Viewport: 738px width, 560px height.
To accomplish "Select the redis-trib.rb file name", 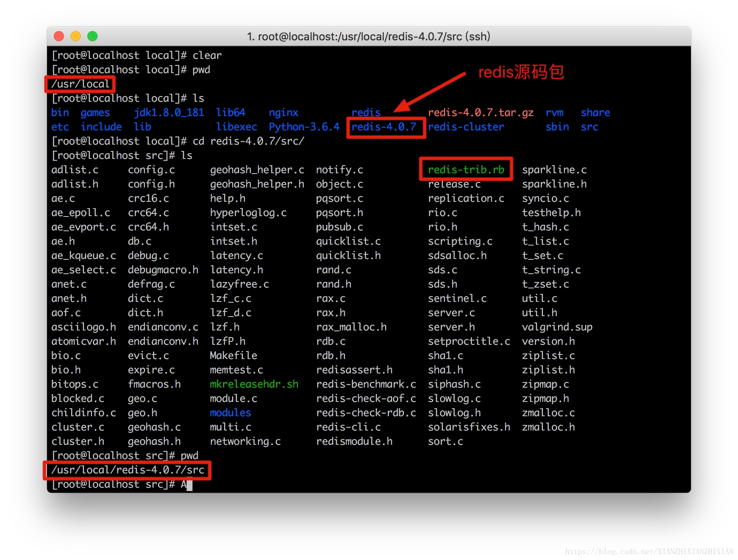I will pyautogui.click(x=466, y=169).
